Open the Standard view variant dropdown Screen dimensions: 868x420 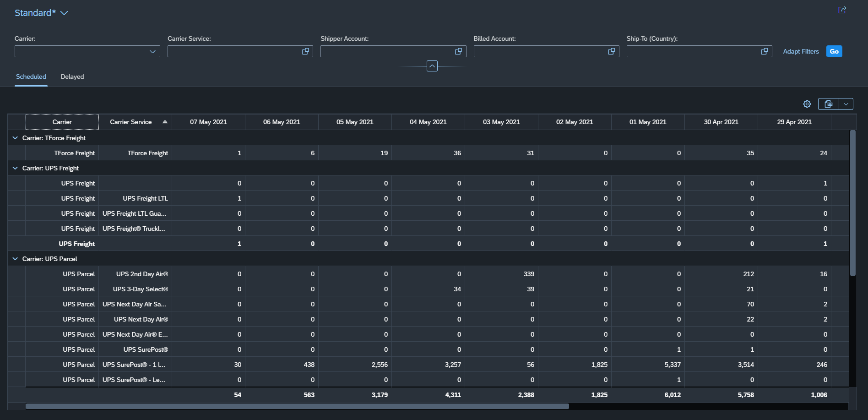[64, 13]
